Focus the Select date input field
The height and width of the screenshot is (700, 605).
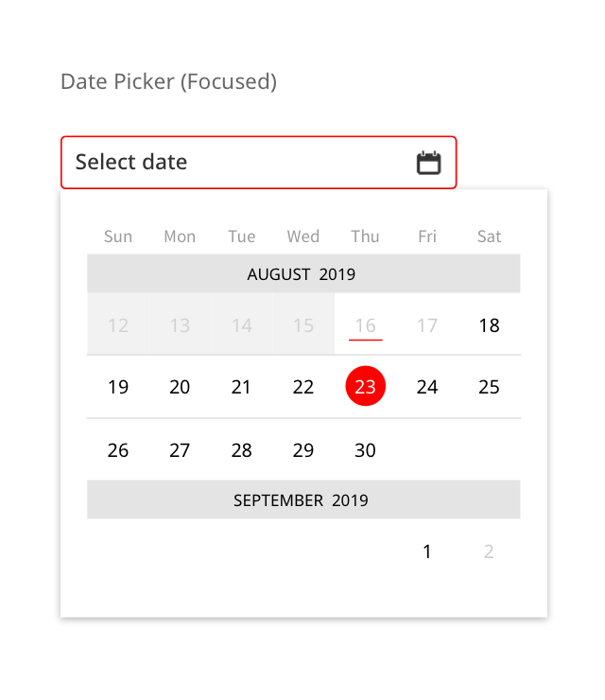click(x=236, y=163)
